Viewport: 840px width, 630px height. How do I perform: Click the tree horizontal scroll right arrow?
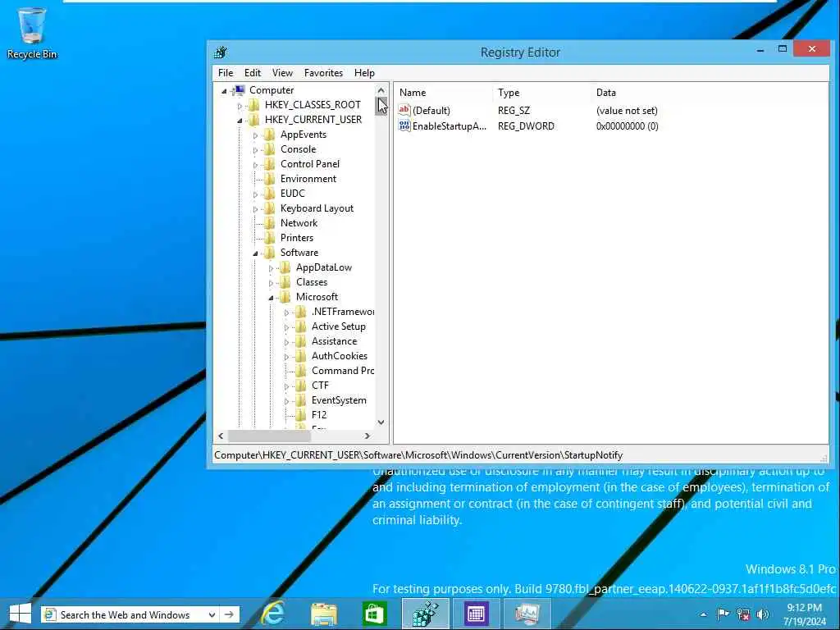click(367, 436)
